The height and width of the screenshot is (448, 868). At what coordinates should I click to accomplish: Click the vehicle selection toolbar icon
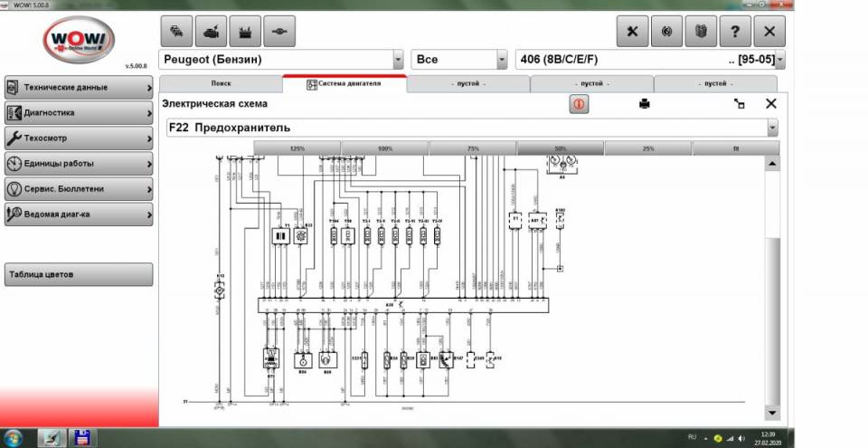pyautogui.click(x=175, y=31)
